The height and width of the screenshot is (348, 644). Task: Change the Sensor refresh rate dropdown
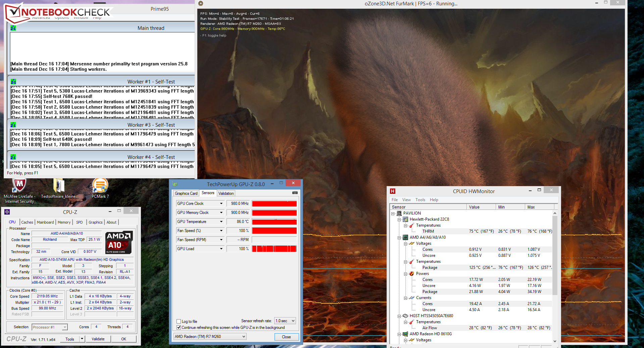pyautogui.click(x=285, y=321)
